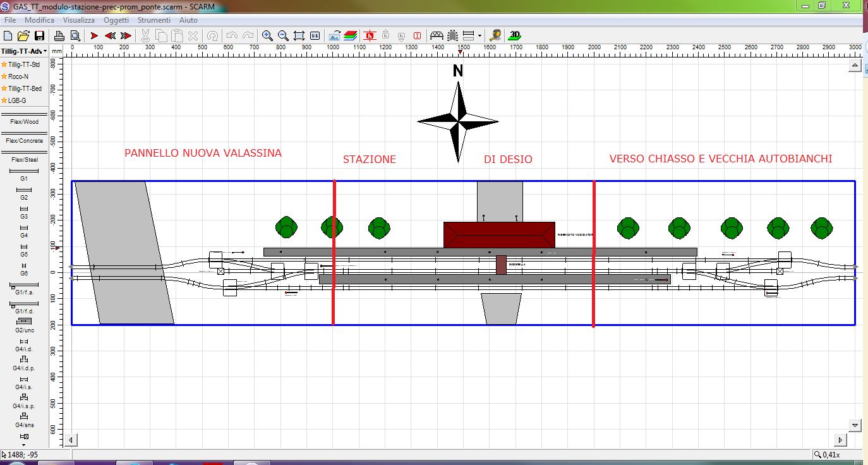Open the Visualizza menu
Screen dimensions: 868x465
(x=78, y=20)
